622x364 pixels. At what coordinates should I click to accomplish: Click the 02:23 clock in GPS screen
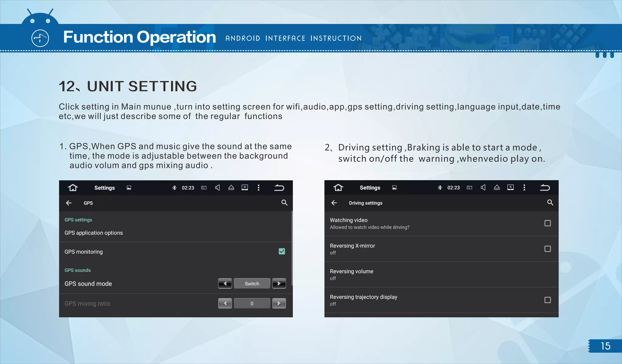188,188
